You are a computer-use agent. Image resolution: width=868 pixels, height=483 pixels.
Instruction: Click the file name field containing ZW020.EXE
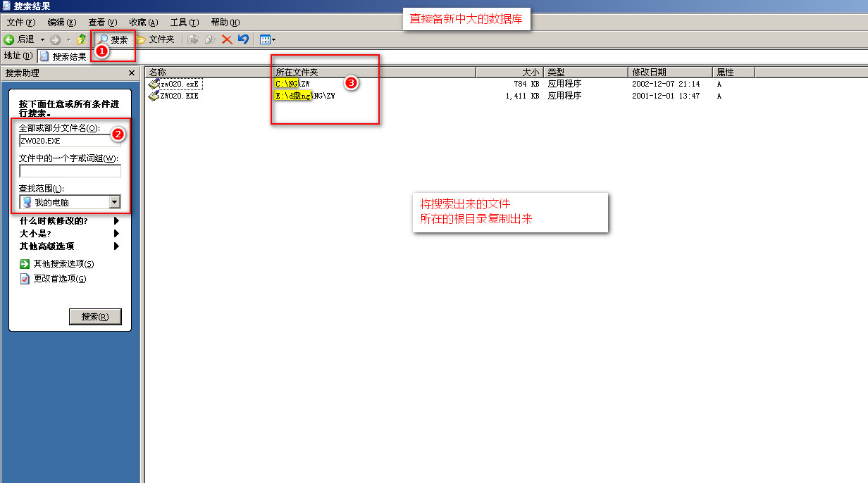[70, 141]
